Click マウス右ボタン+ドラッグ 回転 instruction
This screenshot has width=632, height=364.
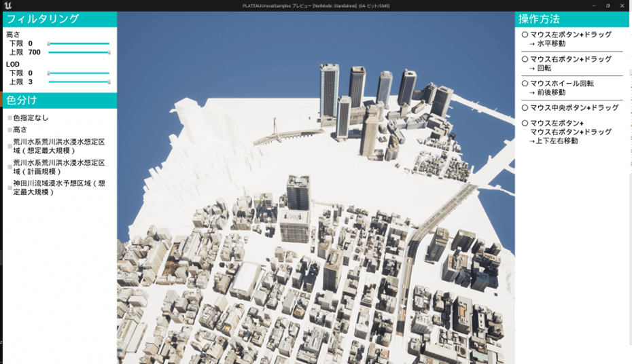tap(567, 64)
